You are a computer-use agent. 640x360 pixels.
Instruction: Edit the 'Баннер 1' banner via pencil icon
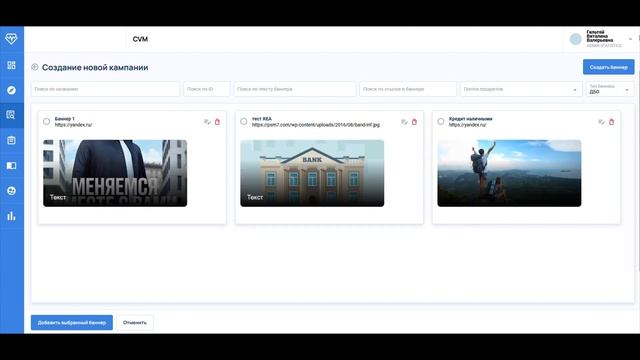tap(207, 122)
